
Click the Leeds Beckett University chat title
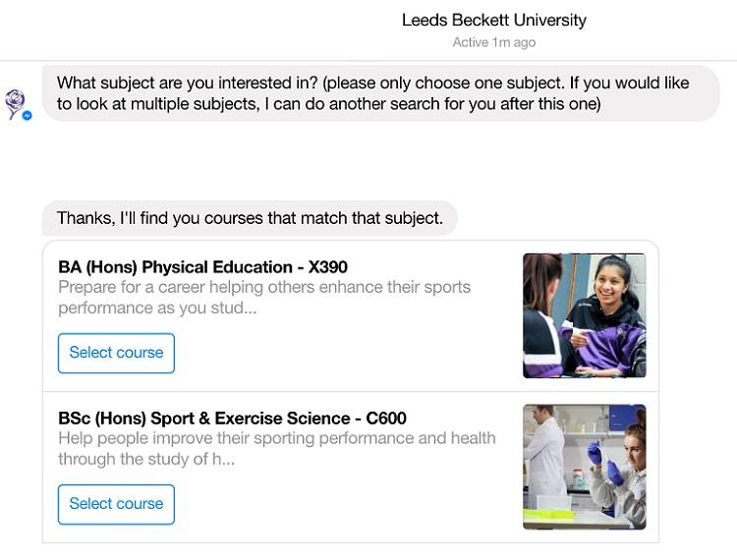(493, 20)
